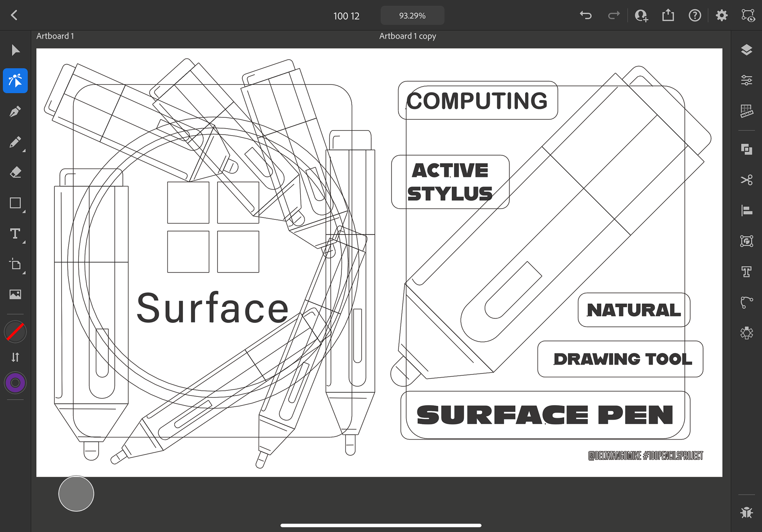Open the Path panel
762x532 pixels.
747,302
